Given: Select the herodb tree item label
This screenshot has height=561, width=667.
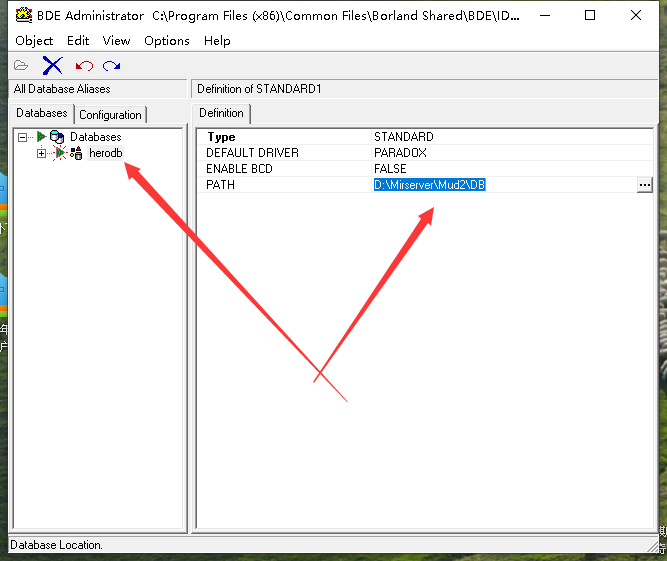Looking at the screenshot, I should (x=105, y=153).
